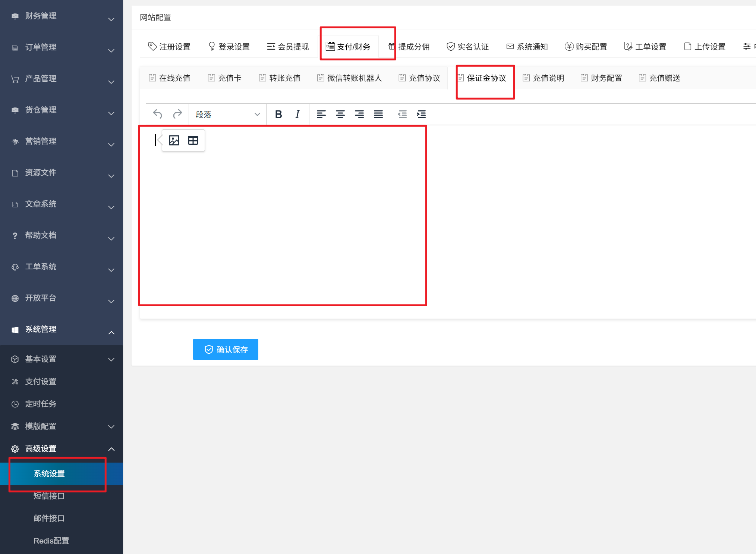
Task: Toggle italic formatting in the editor
Action: [x=297, y=114]
